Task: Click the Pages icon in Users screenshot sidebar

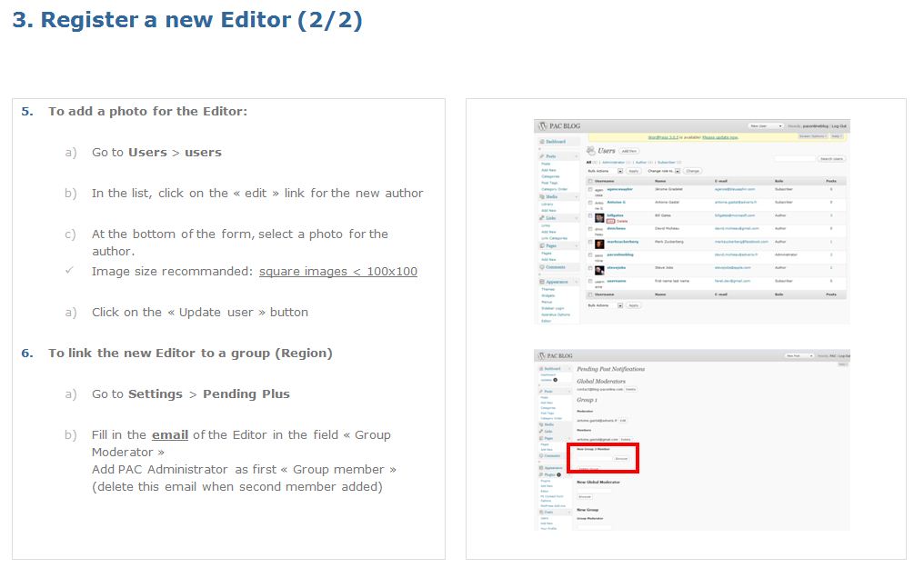Action: (x=541, y=245)
